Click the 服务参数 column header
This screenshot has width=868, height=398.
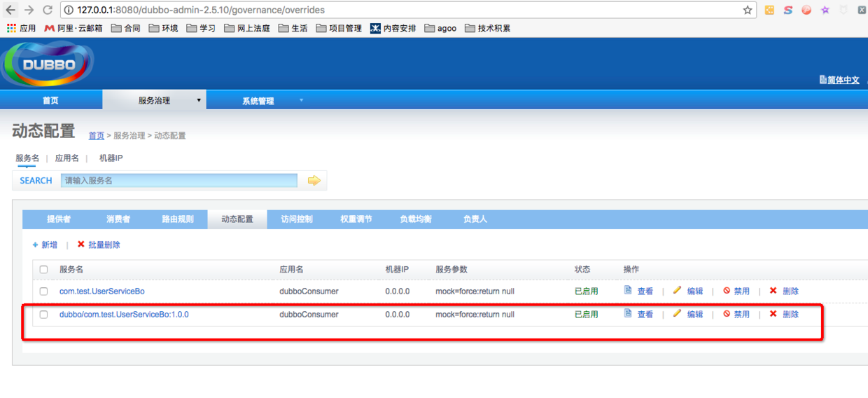point(451,269)
